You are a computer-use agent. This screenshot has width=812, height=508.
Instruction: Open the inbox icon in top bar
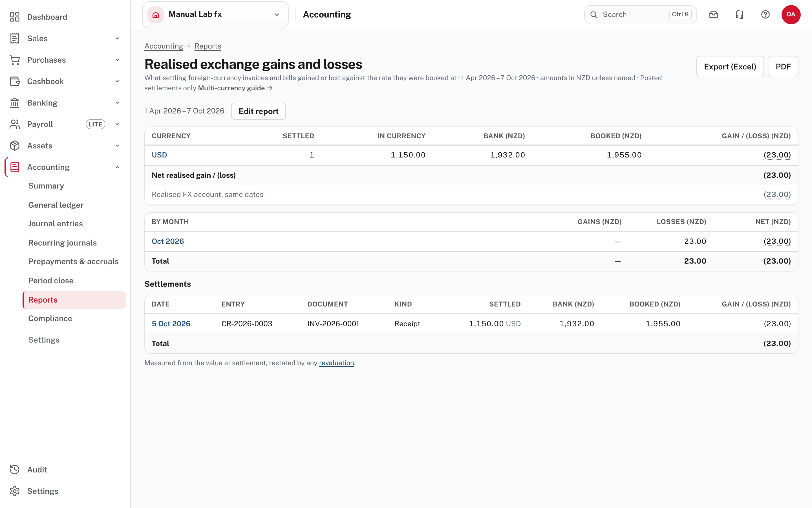click(x=714, y=14)
